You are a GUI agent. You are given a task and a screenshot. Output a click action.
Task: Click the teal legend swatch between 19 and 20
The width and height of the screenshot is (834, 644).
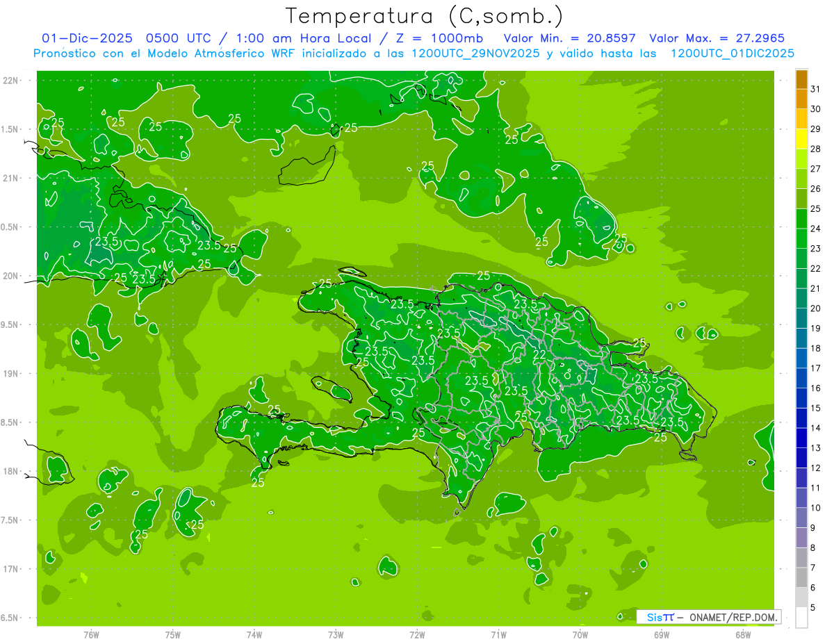pyautogui.click(x=801, y=318)
